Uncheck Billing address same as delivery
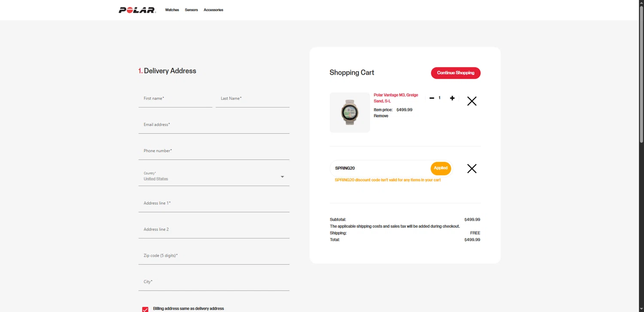This screenshot has width=644, height=312. point(145,309)
